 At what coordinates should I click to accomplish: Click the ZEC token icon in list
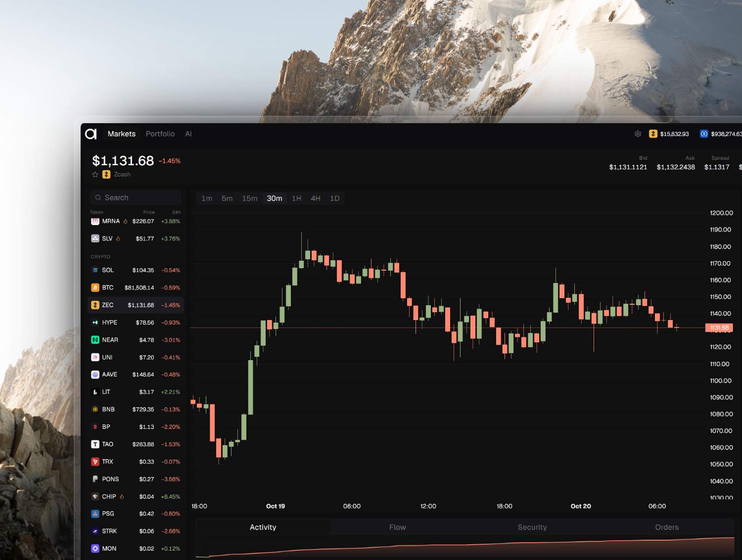coord(95,305)
